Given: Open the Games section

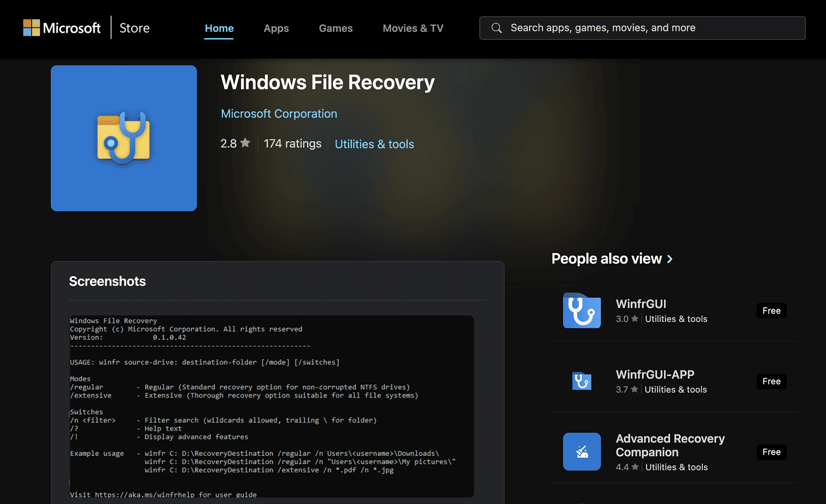Looking at the screenshot, I should 336,28.
